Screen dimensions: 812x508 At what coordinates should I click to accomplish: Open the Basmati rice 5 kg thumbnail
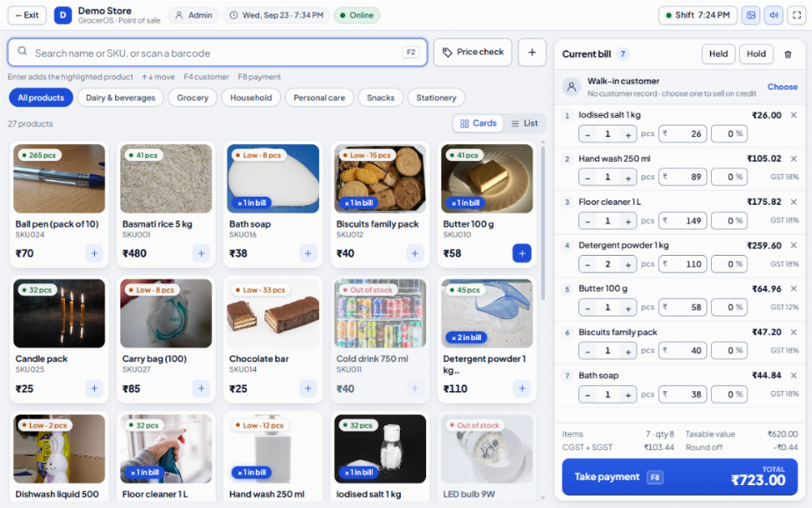pyautogui.click(x=166, y=178)
